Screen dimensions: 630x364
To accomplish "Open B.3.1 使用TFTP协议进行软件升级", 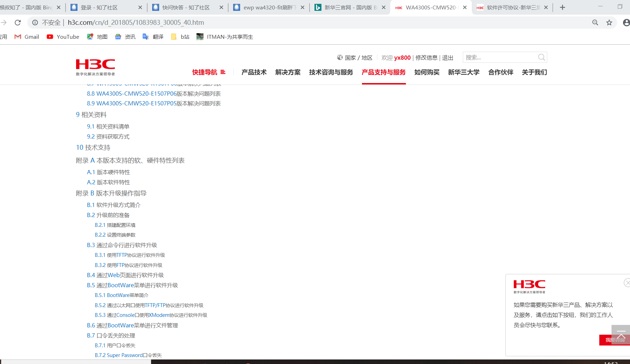I will tap(130, 255).
